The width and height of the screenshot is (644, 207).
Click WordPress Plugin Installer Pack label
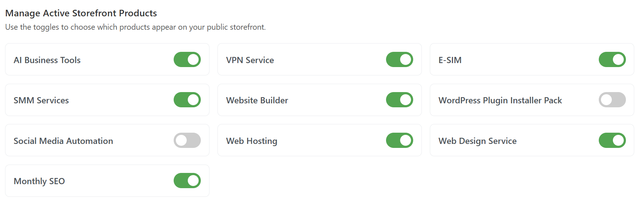pyautogui.click(x=500, y=100)
